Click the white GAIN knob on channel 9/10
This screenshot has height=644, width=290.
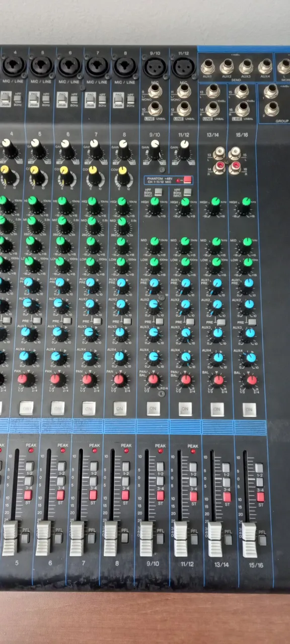click(155, 150)
